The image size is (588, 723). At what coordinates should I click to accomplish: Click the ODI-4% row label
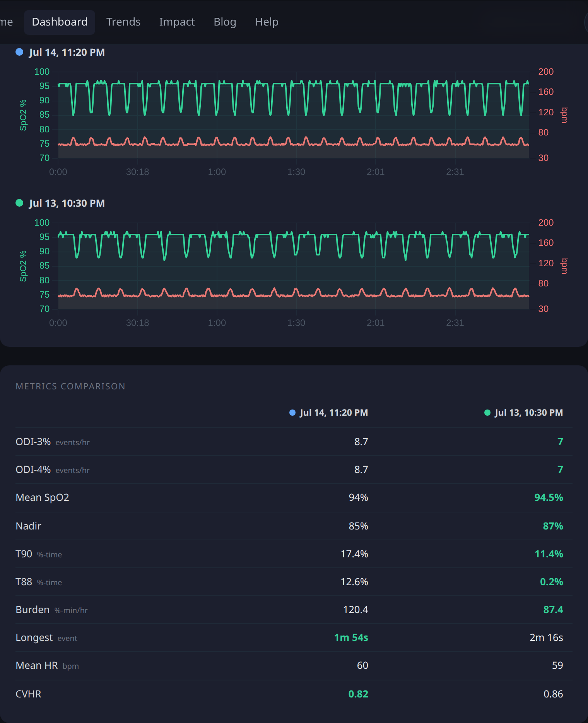(x=33, y=469)
